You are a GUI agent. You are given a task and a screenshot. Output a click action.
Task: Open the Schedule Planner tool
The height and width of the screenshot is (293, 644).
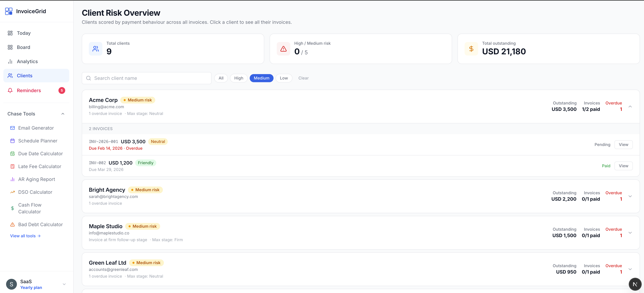[x=38, y=141]
